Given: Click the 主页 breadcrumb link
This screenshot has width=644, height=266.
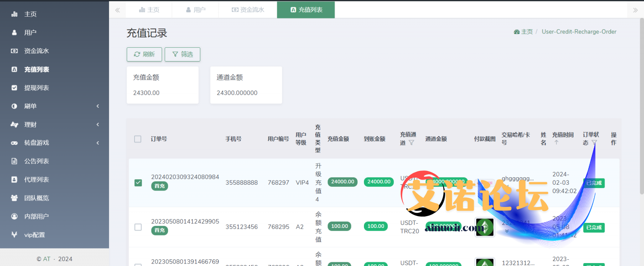Looking at the screenshot, I should click(523, 31).
